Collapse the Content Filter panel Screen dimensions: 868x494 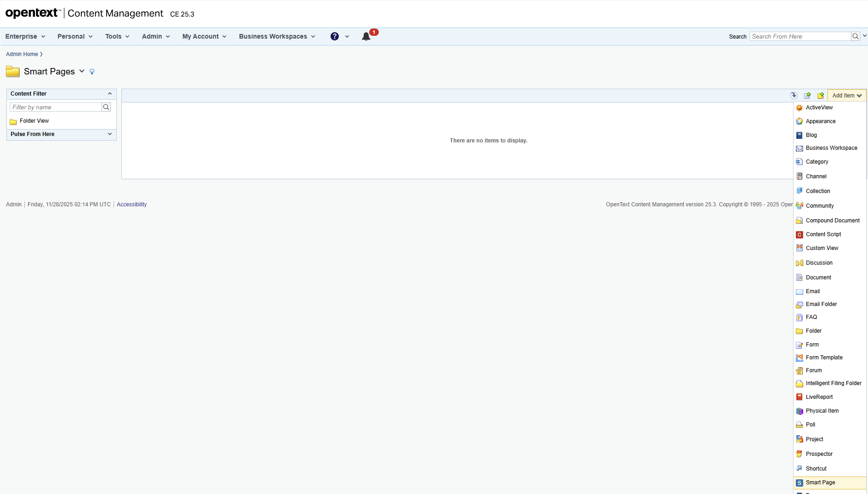point(110,93)
